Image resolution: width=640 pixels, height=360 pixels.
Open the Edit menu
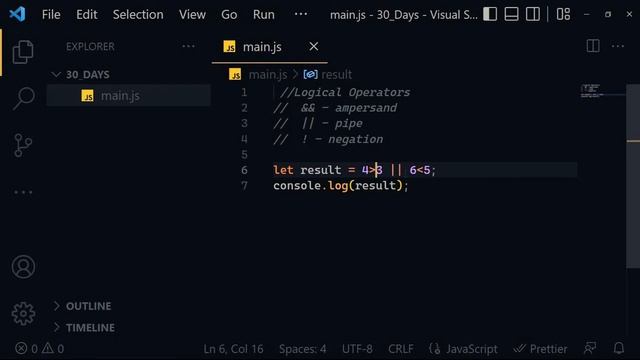coord(87,15)
